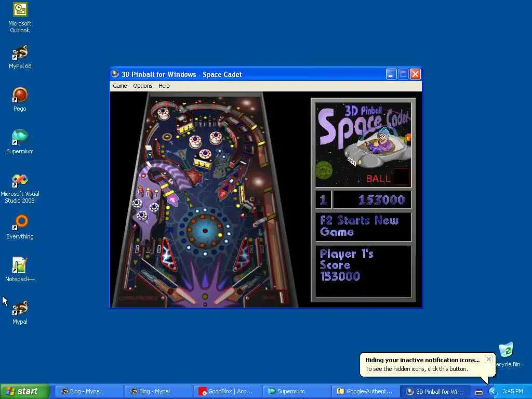Screen dimensions: 532x399
Task: Show hidden tray icons arrow
Action: click(493, 392)
